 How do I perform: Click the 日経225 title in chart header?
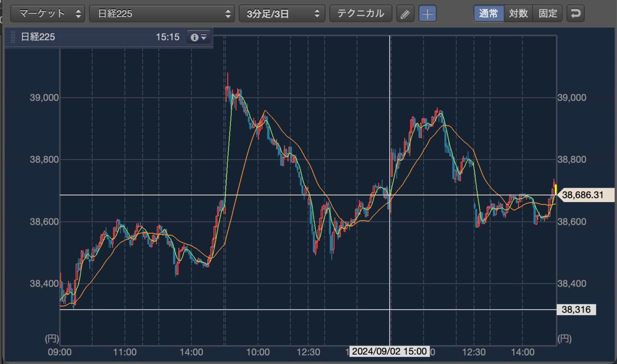pyautogui.click(x=38, y=37)
